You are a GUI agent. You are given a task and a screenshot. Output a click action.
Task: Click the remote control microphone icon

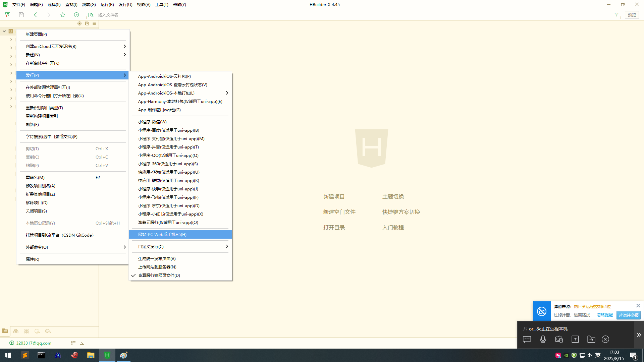(x=543, y=339)
